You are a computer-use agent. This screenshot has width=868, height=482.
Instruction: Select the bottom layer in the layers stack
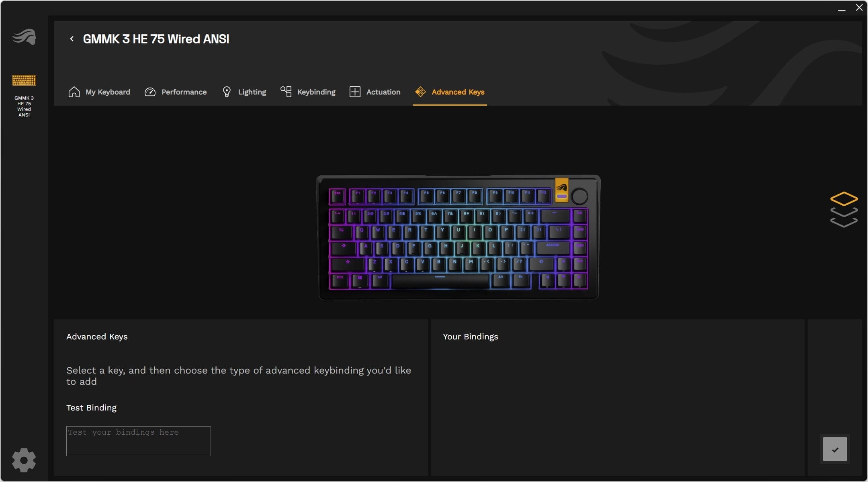(x=844, y=222)
